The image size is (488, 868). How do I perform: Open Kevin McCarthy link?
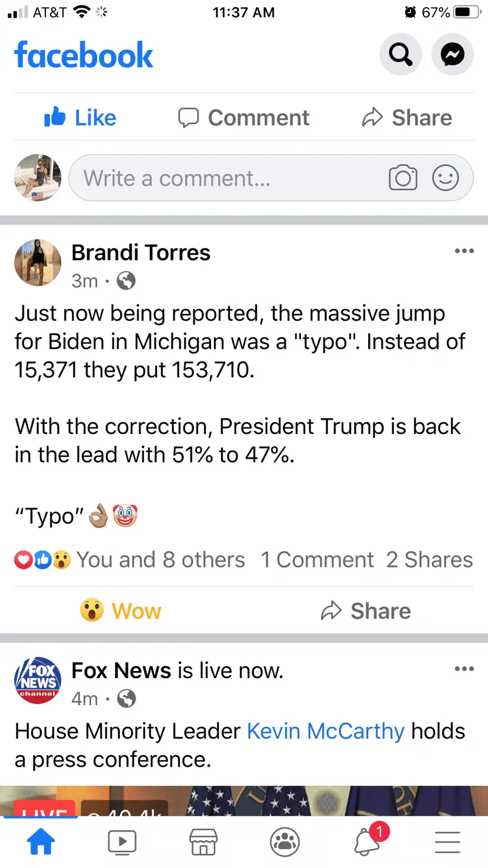pos(325,731)
